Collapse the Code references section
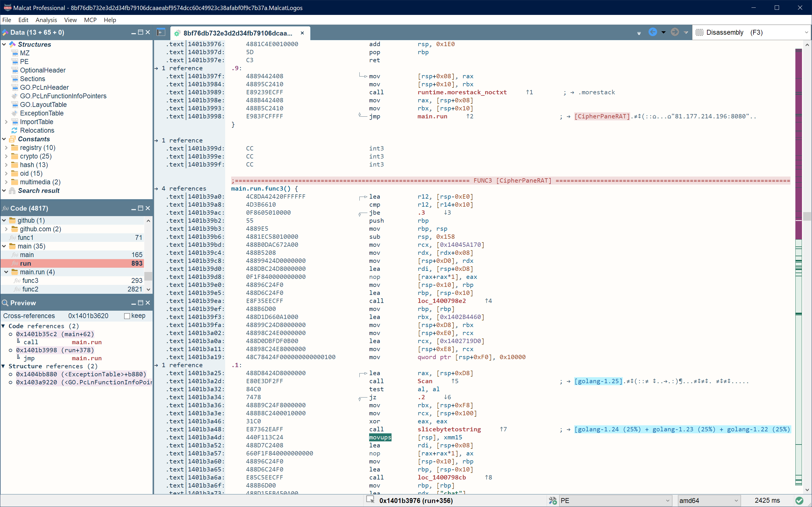 (x=3, y=326)
